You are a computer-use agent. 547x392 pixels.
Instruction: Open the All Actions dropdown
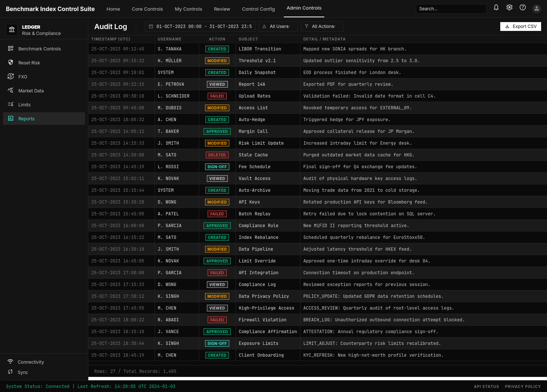click(322, 27)
